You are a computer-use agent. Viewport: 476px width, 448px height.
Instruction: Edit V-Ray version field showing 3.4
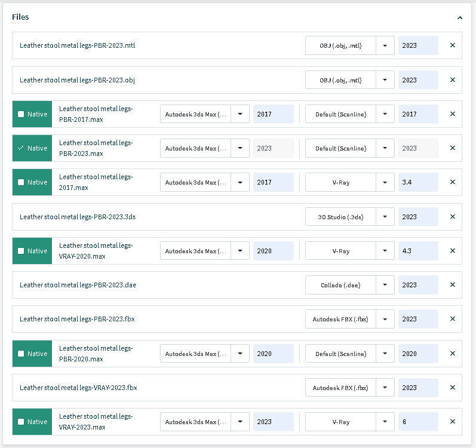(417, 182)
